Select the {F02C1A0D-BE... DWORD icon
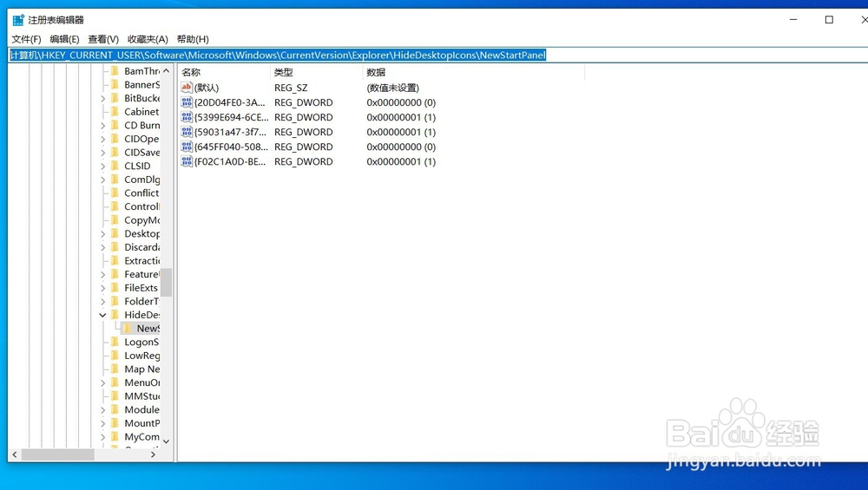Image resolution: width=868 pixels, height=490 pixels. (187, 161)
